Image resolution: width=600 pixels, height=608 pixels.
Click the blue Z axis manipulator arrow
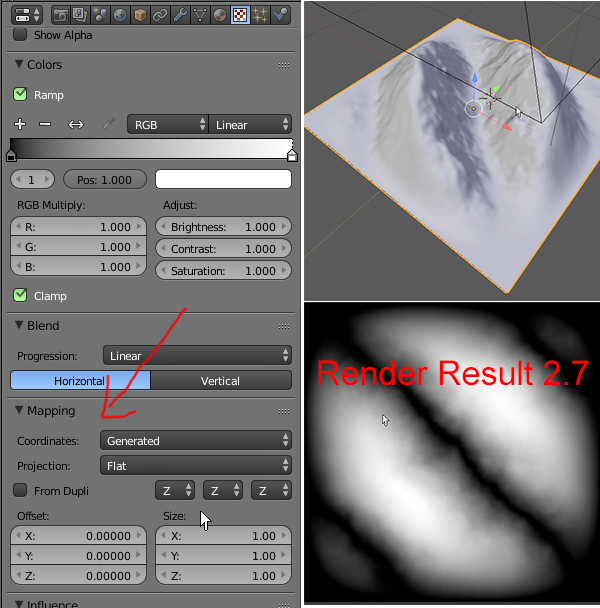[475, 79]
